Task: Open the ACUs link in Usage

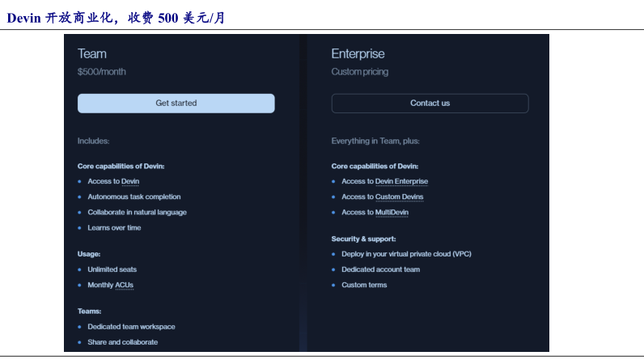Action: [x=124, y=285]
